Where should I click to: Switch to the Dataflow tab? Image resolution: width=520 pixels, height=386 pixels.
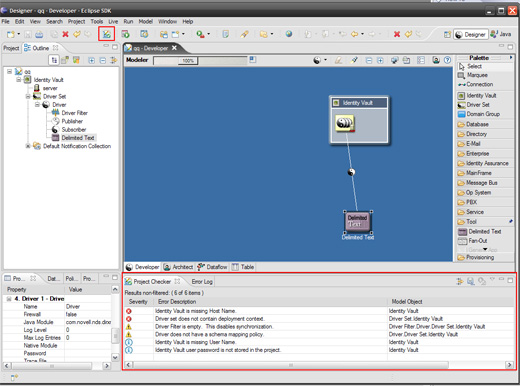212,267
